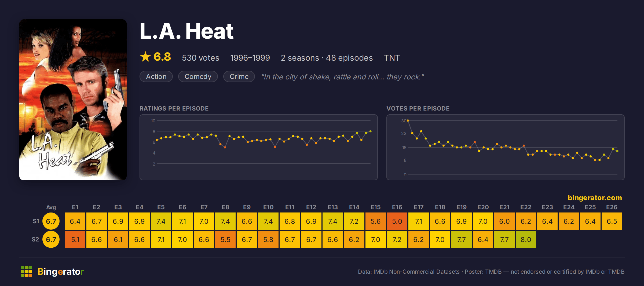Select the Comedy genre tag
Viewport: 644px width, 286px height.
[x=198, y=76]
